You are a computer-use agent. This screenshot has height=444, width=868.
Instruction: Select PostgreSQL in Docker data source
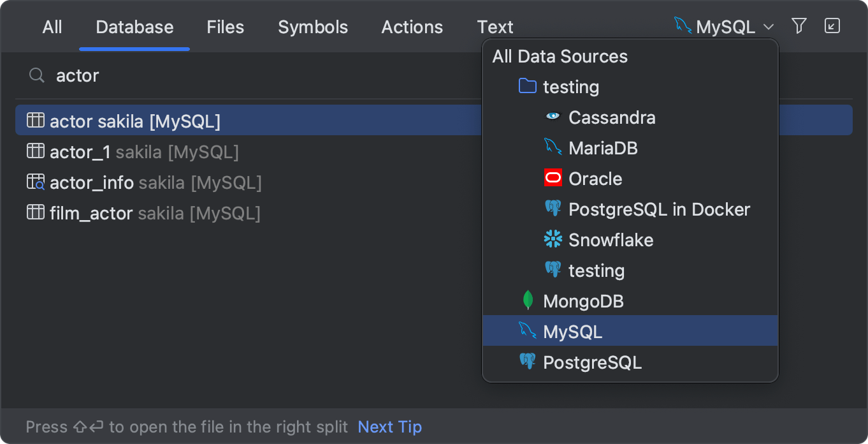[x=659, y=209]
